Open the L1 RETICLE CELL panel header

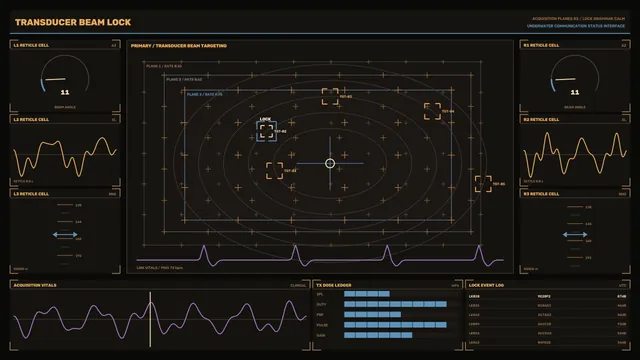pos(65,45)
